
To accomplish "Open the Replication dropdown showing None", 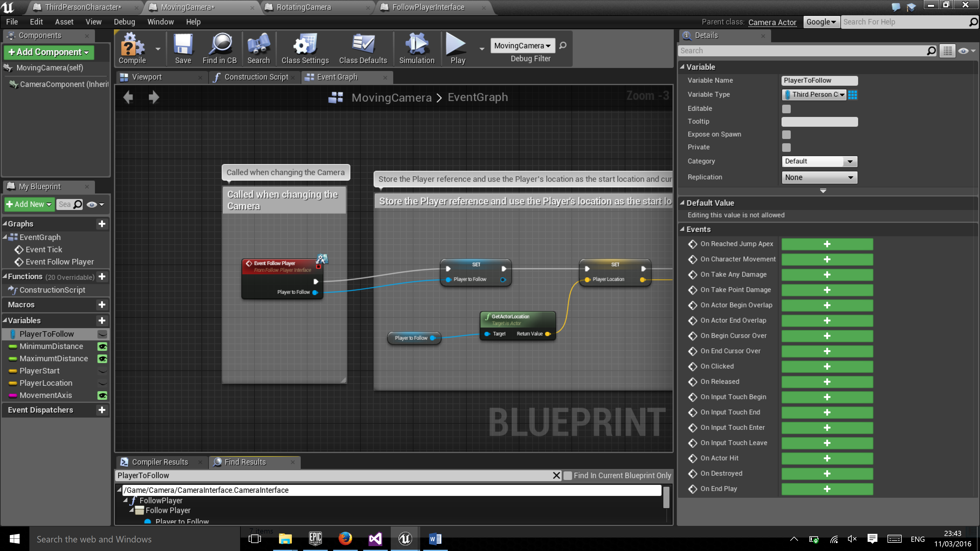I will click(x=820, y=178).
